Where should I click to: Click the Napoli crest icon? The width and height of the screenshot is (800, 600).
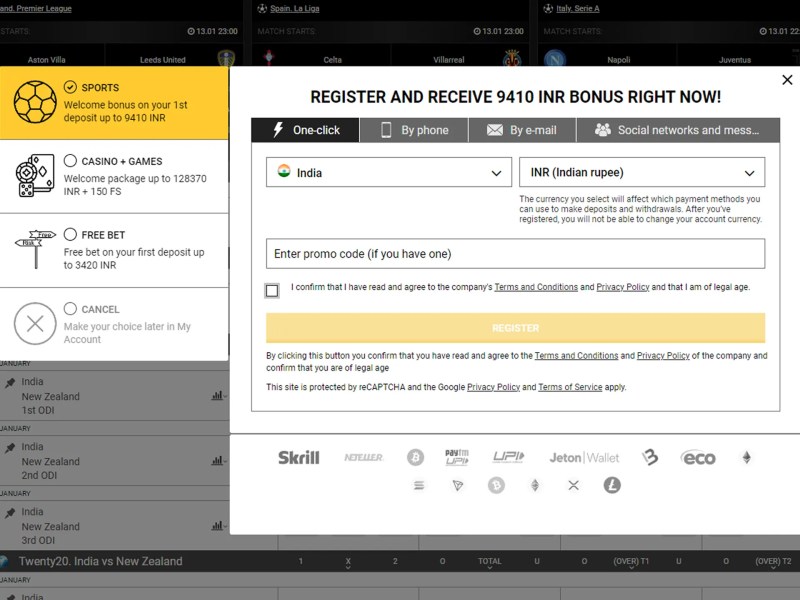pos(555,58)
